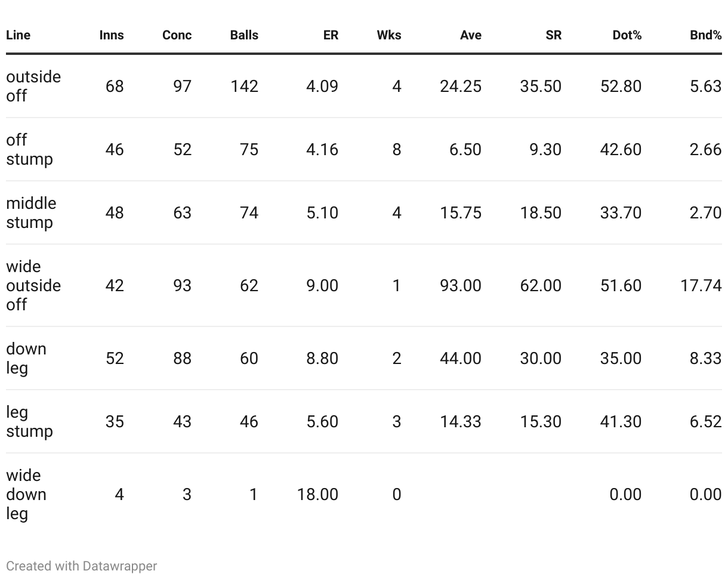Click the Line column header

[18, 35]
